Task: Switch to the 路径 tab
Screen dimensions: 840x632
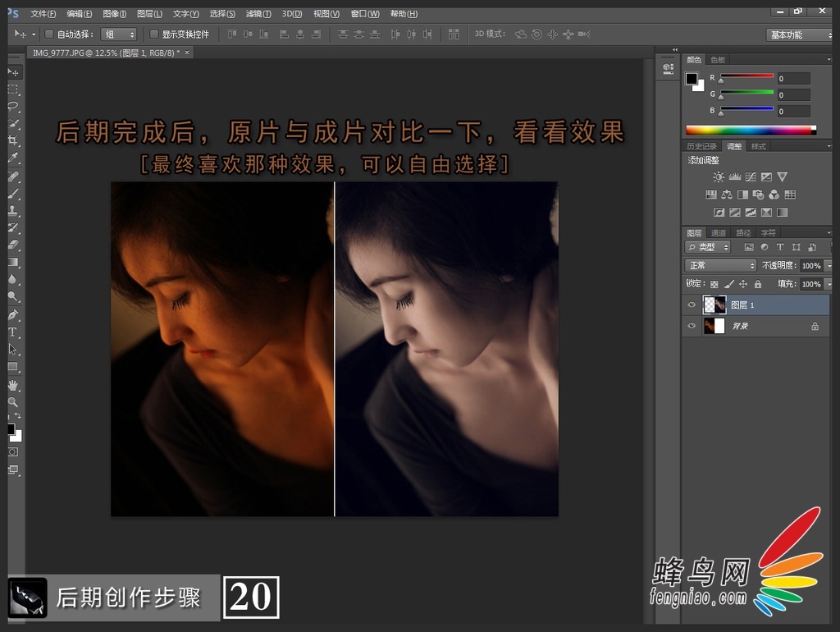Action: [x=743, y=232]
